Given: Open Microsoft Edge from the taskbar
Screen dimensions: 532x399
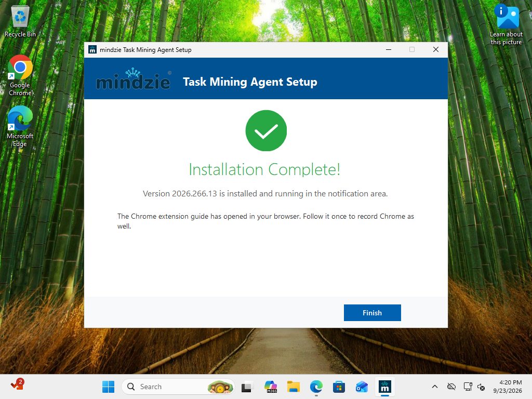Looking at the screenshot, I should pyautogui.click(x=316, y=387).
